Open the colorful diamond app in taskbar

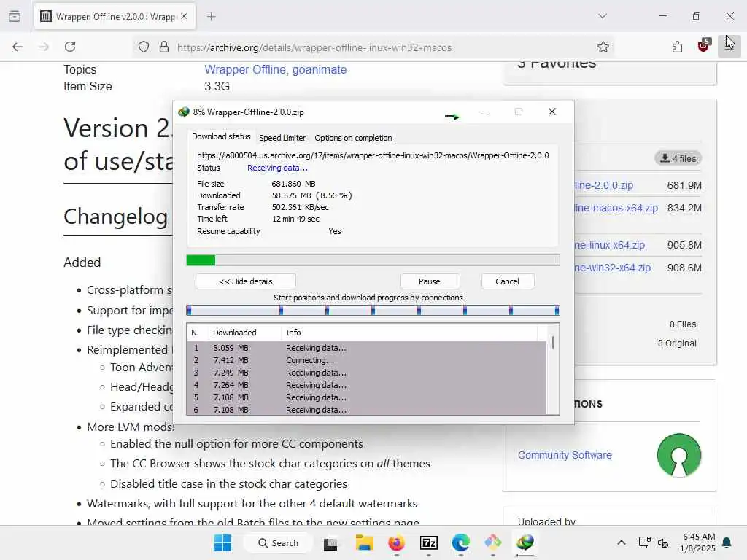click(x=492, y=542)
